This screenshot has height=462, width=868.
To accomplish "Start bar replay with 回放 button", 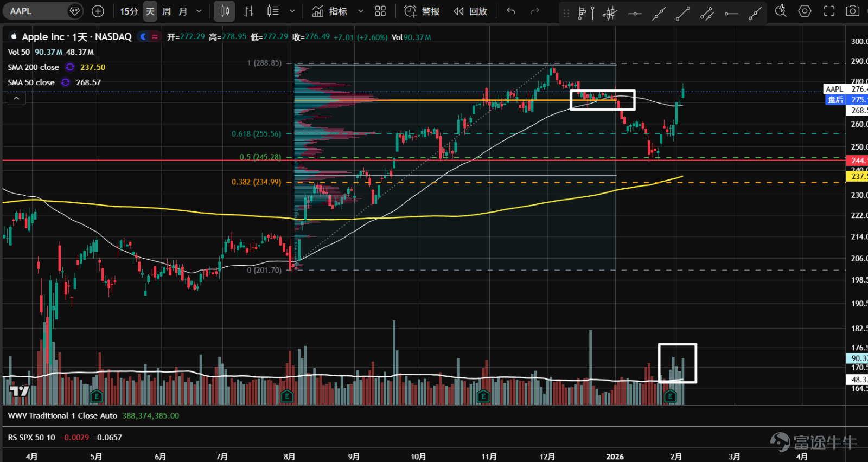I will pyautogui.click(x=470, y=11).
